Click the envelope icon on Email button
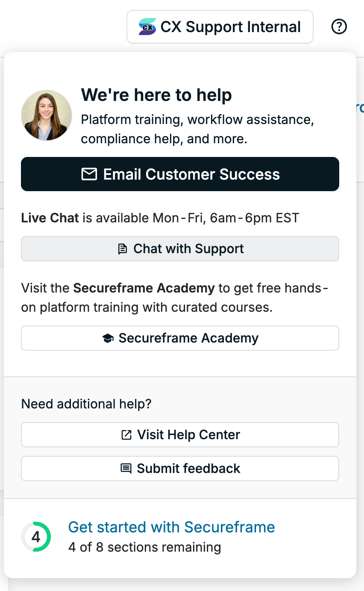 coord(89,174)
